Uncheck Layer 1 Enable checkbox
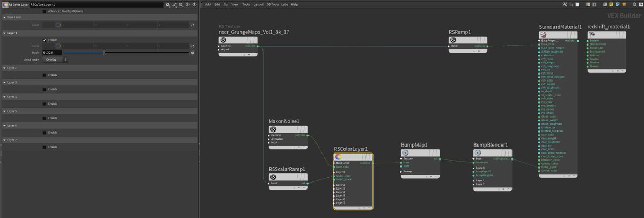 pyautogui.click(x=45, y=40)
